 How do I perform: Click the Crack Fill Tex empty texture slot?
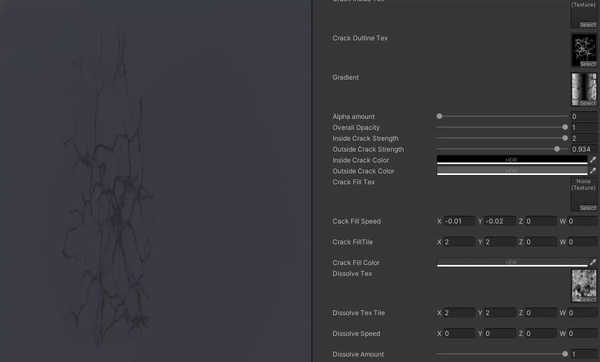coord(584,194)
